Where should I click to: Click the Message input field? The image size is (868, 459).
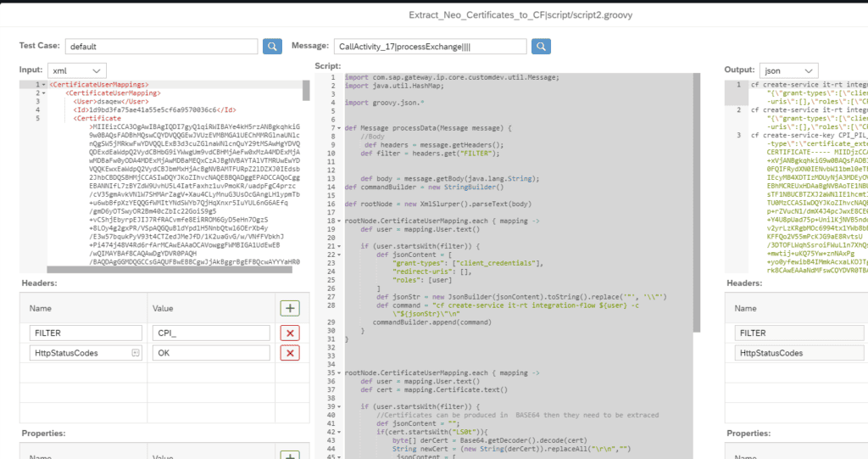click(430, 47)
